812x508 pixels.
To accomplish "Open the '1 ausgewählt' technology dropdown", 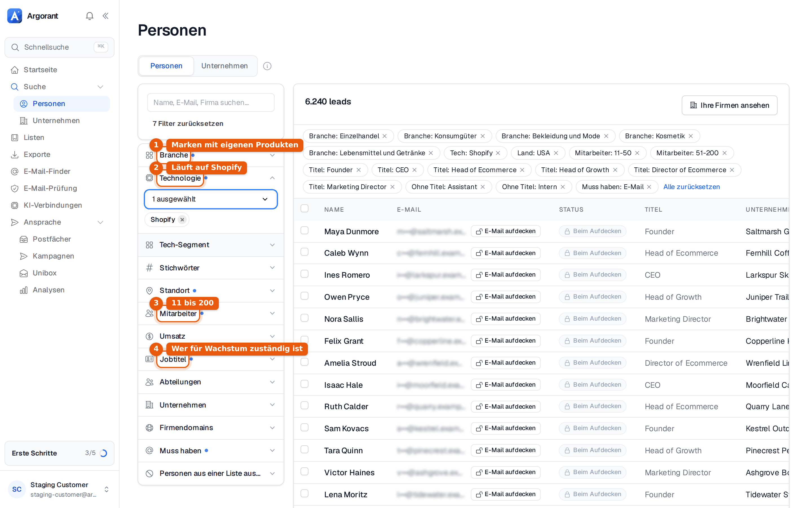I will coord(211,199).
